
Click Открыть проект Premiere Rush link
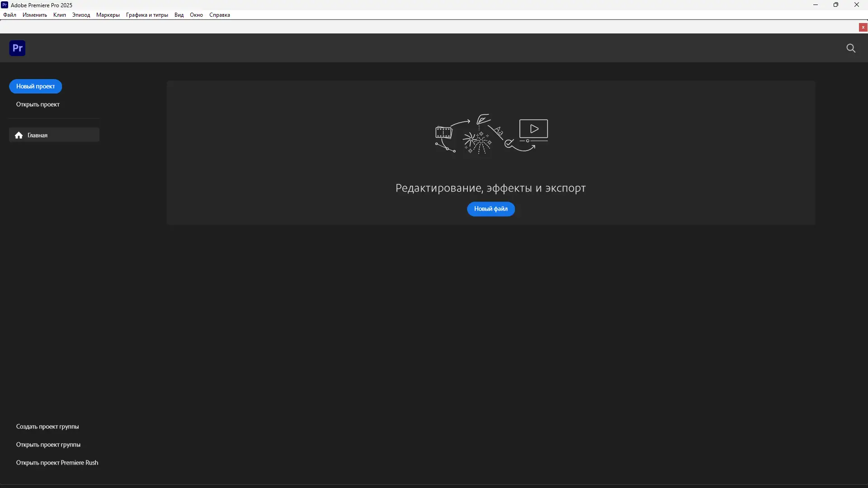pyautogui.click(x=57, y=463)
